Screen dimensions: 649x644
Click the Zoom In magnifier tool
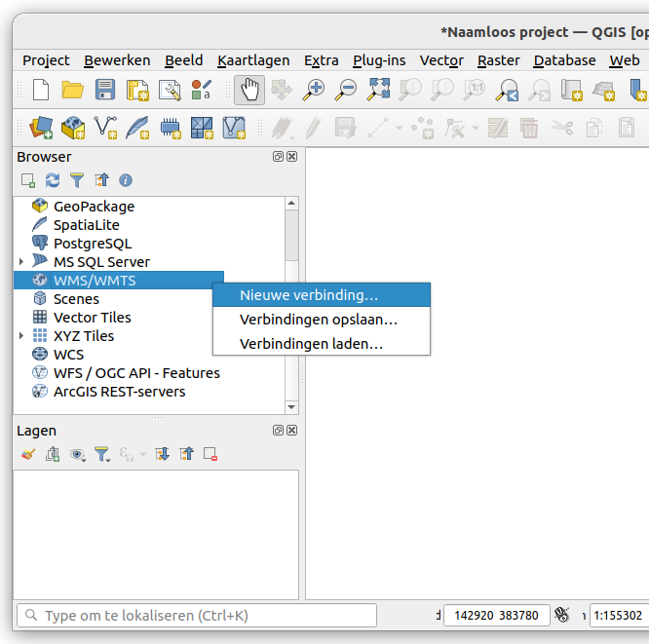click(x=314, y=90)
